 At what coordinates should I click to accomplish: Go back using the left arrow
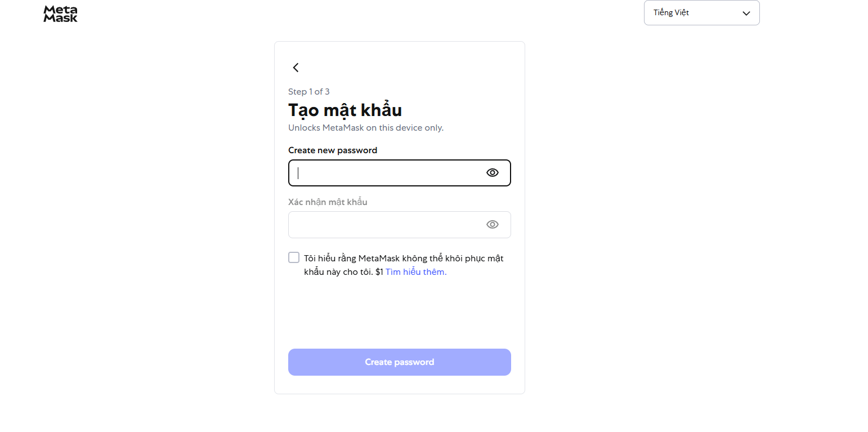pyautogui.click(x=296, y=68)
